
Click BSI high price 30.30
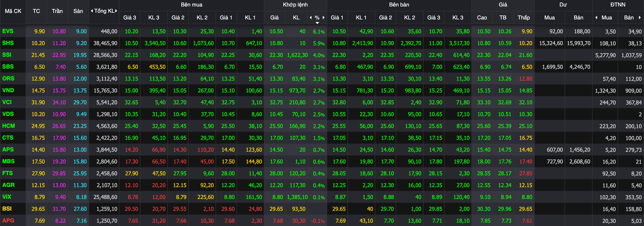click(483, 209)
